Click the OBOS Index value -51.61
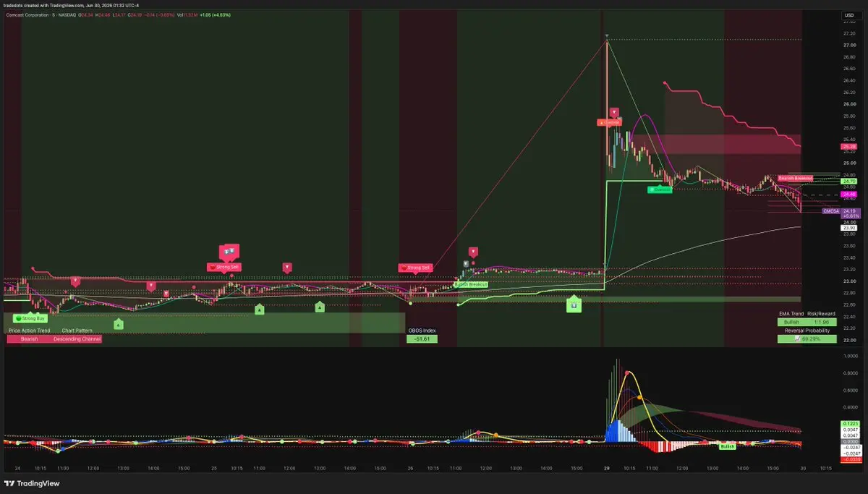The image size is (868, 494). tap(422, 338)
